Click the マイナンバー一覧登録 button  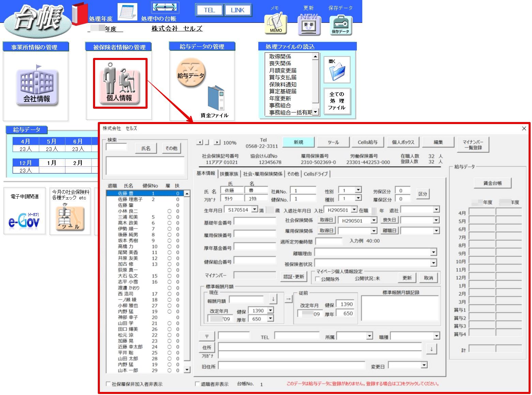[x=473, y=145]
